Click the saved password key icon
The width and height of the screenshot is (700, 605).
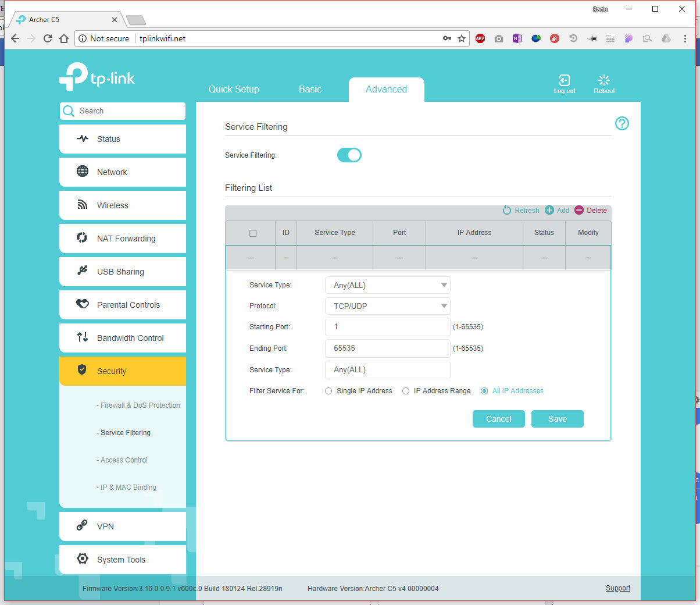(x=447, y=38)
